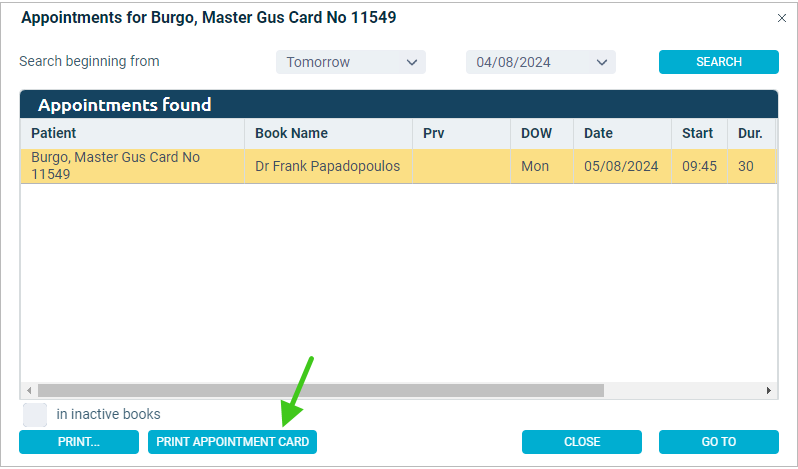The width and height of the screenshot is (798, 469).
Task: Click PRINT APPOINTMENT CARD button
Action: coord(233,442)
